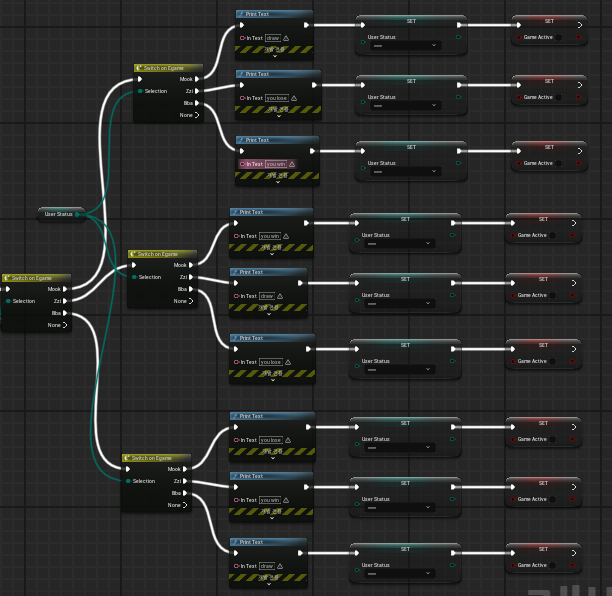Open the User Status dropdown in the second row from top

point(406,105)
